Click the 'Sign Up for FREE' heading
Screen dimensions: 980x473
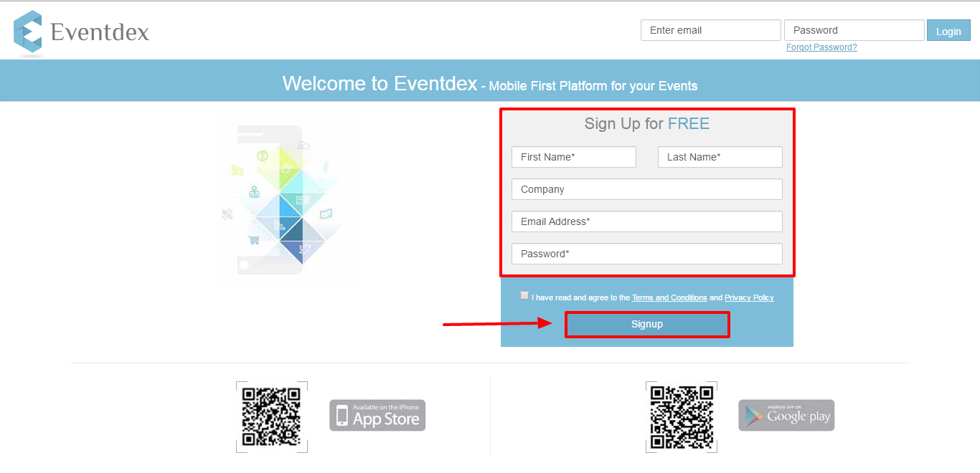[647, 123]
